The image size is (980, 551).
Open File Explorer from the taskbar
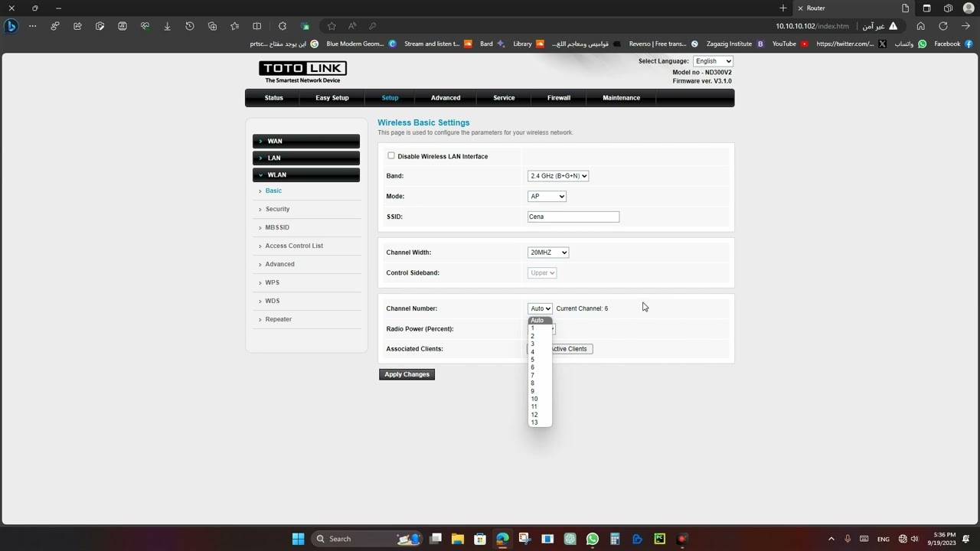pyautogui.click(x=458, y=539)
